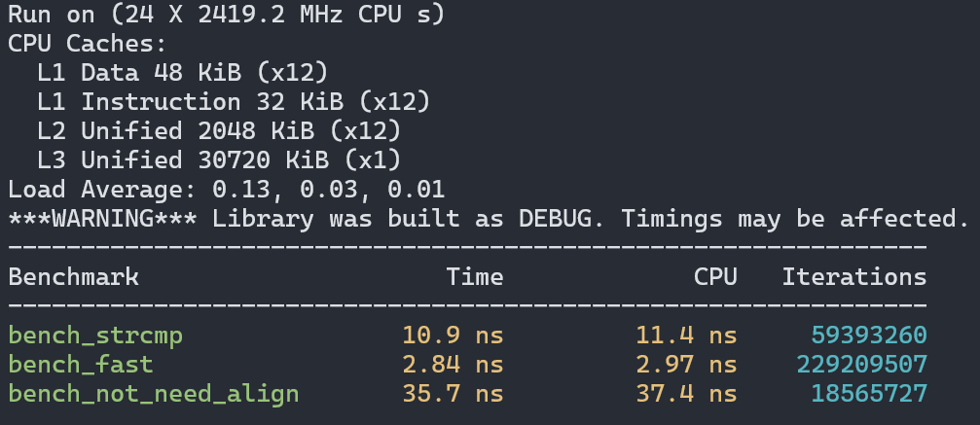Click the CPU column header
The height and width of the screenshot is (425, 980).
[715, 277]
